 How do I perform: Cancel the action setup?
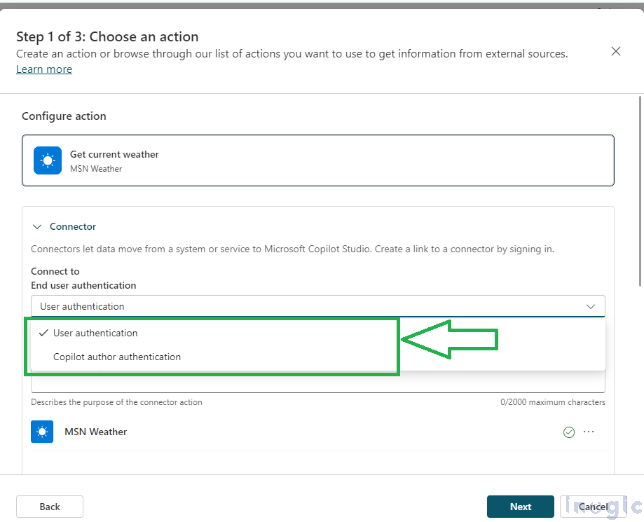point(593,506)
